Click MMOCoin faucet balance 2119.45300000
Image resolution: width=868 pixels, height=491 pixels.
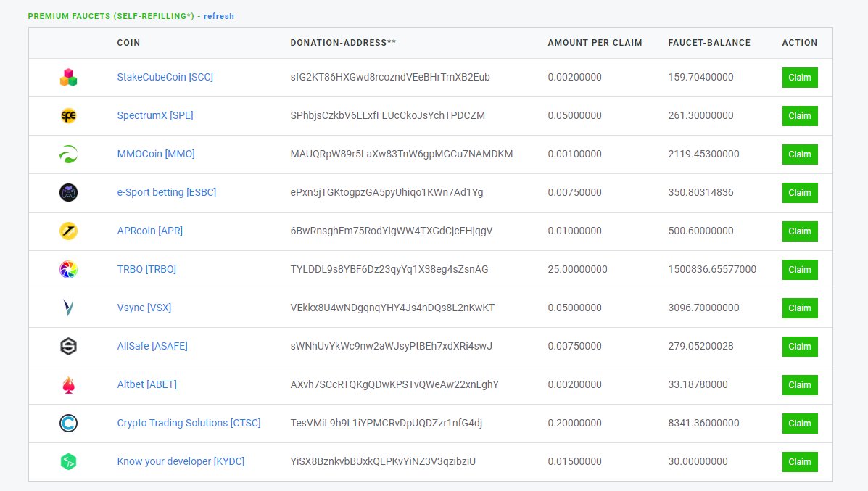703,154
